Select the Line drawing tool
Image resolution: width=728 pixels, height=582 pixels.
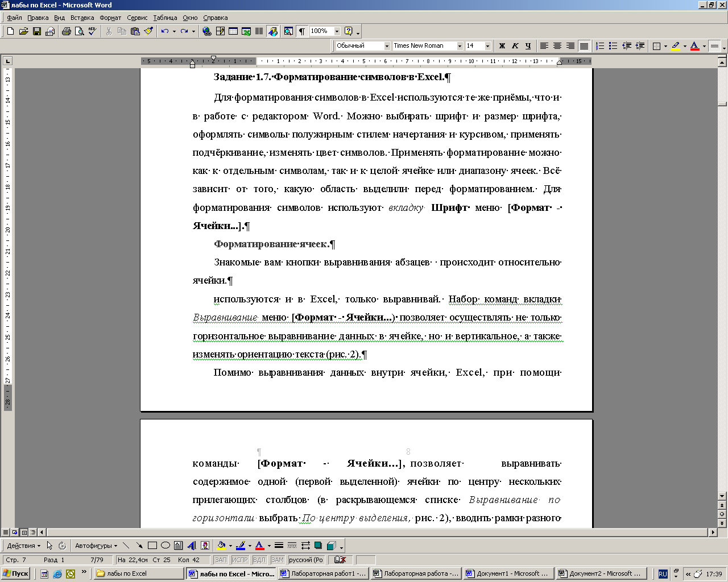pyautogui.click(x=126, y=546)
